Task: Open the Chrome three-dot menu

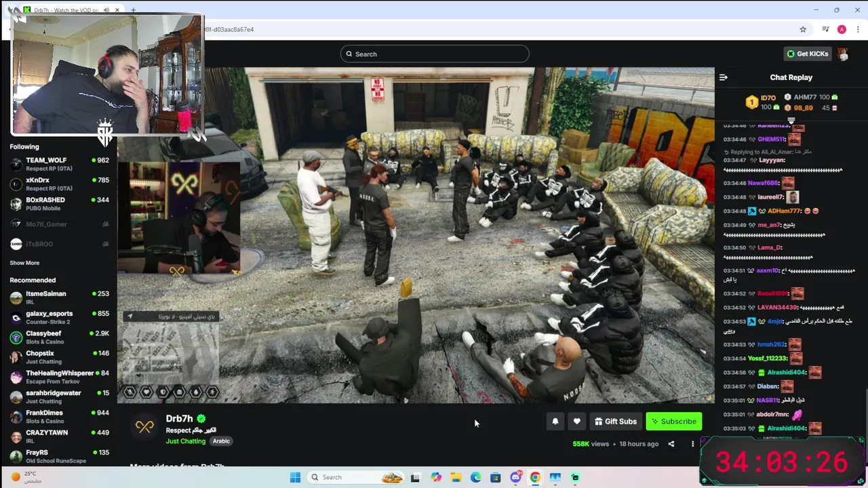Action: point(859,30)
